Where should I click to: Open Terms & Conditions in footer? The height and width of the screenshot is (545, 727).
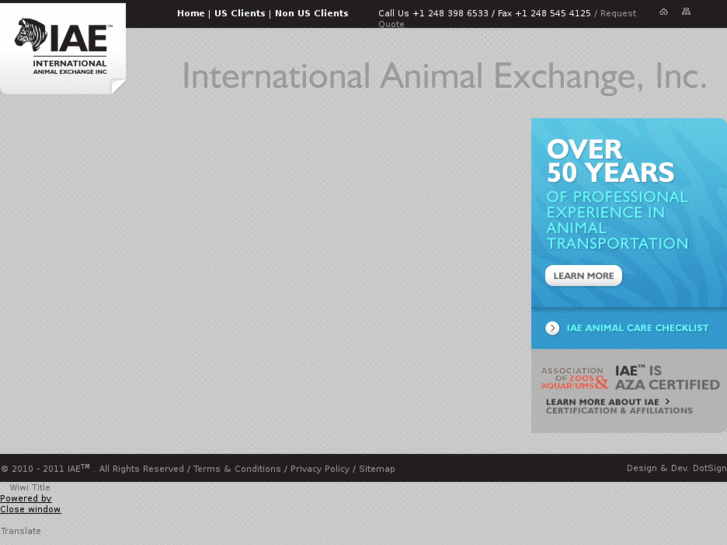237,469
